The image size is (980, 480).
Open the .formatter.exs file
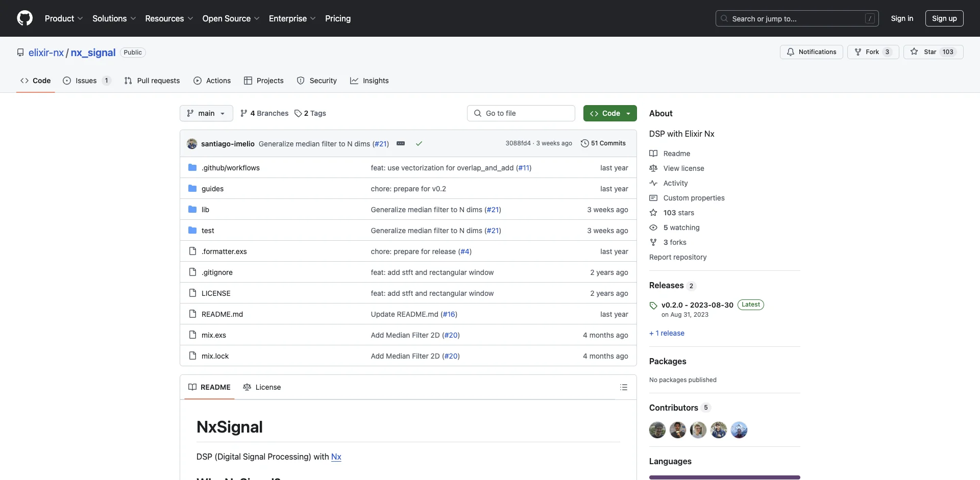(x=224, y=251)
